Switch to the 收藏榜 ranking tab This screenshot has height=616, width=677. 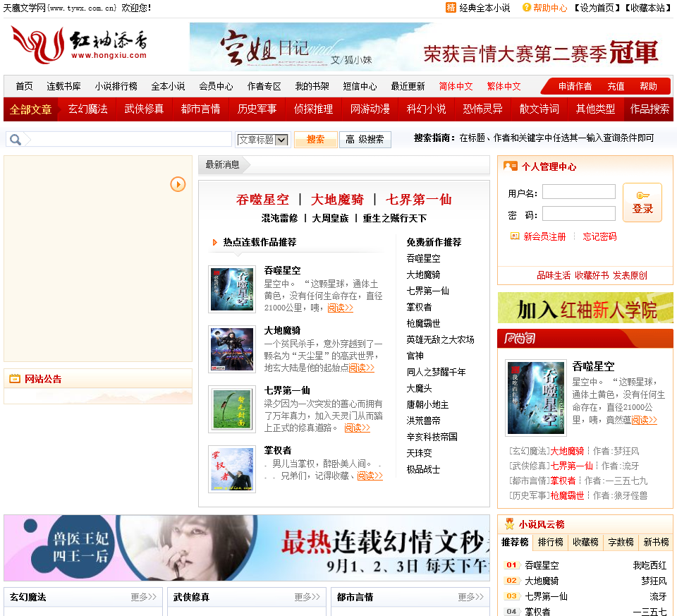pyautogui.click(x=585, y=542)
